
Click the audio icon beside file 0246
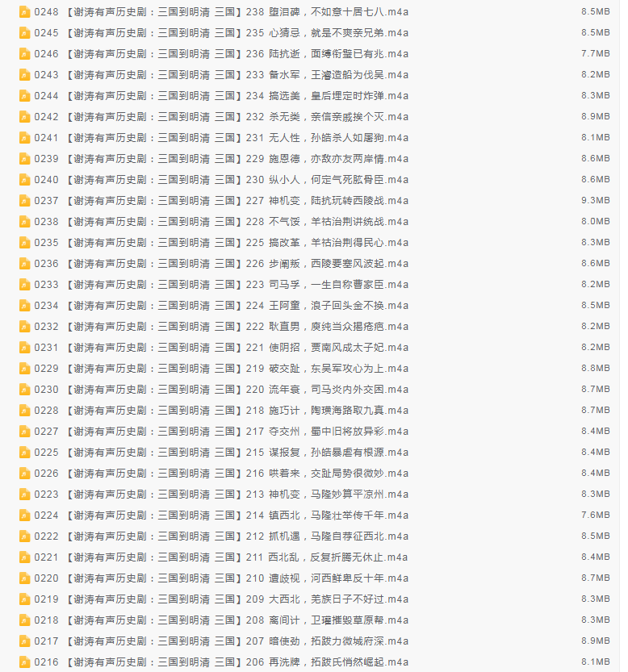[24, 54]
